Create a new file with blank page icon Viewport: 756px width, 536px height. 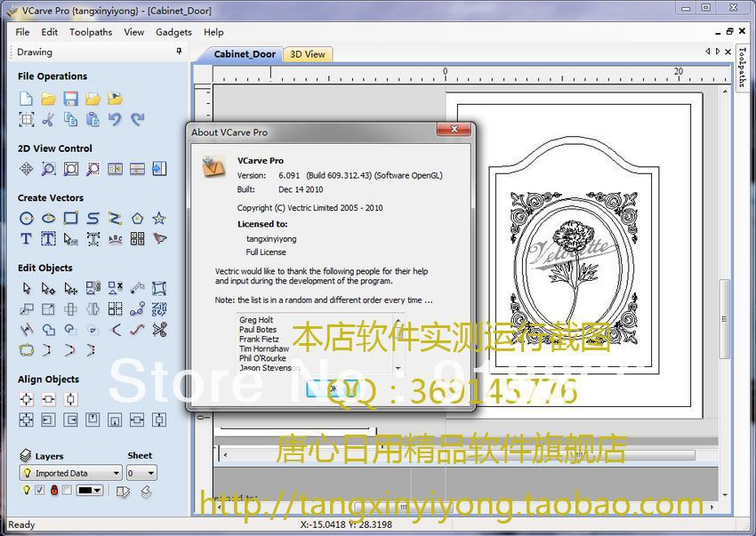(26, 99)
